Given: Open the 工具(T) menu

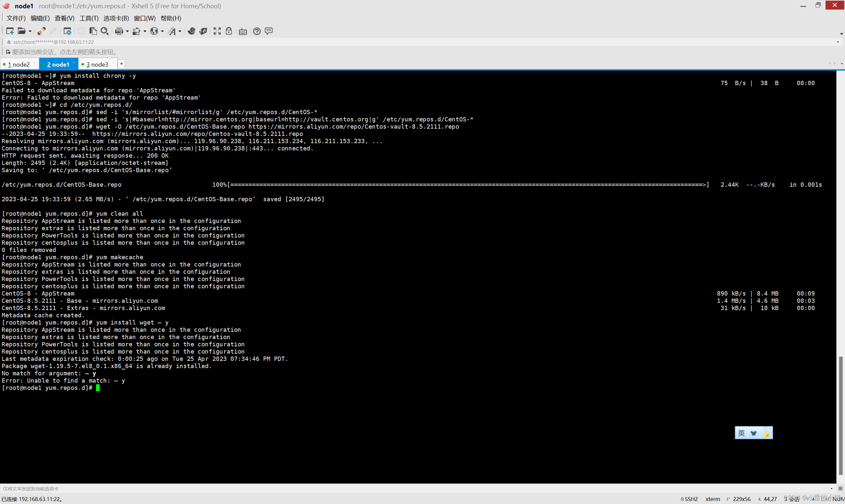Looking at the screenshot, I should (x=89, y=18).
